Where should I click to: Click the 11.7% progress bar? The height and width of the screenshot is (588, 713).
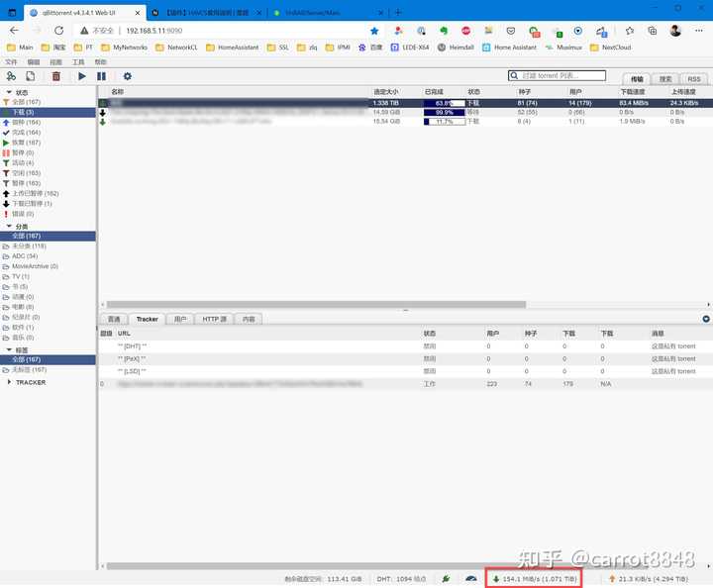tap(445, 122)
